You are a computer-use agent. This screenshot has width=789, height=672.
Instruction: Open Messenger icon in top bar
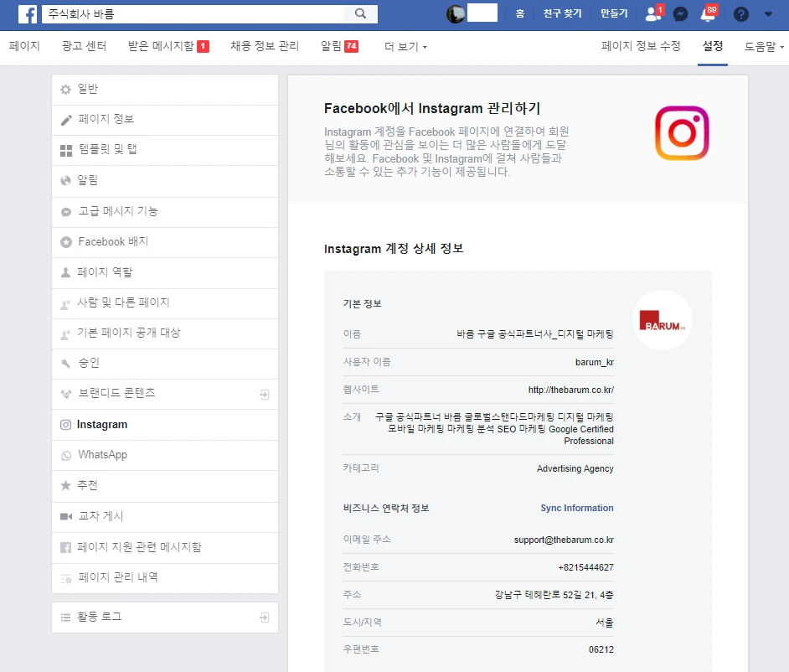click(x=680, y=14)
